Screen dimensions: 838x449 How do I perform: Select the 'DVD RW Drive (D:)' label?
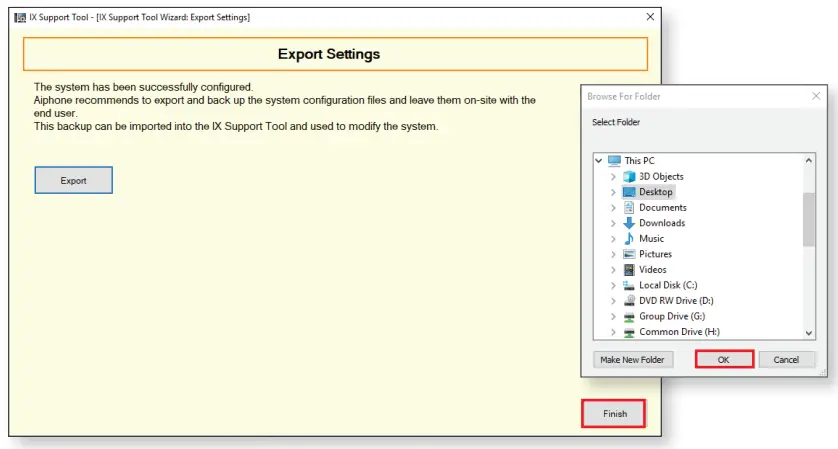point(676,300)
